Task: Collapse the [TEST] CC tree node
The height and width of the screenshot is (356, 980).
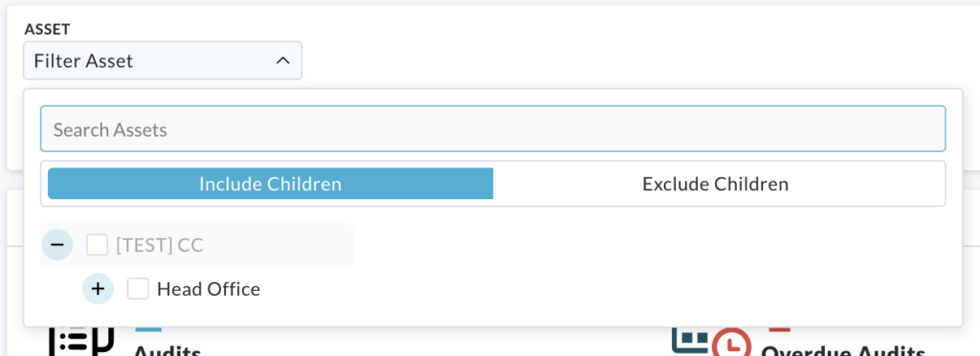Action: pyautogui.click(x=56, y=245)
